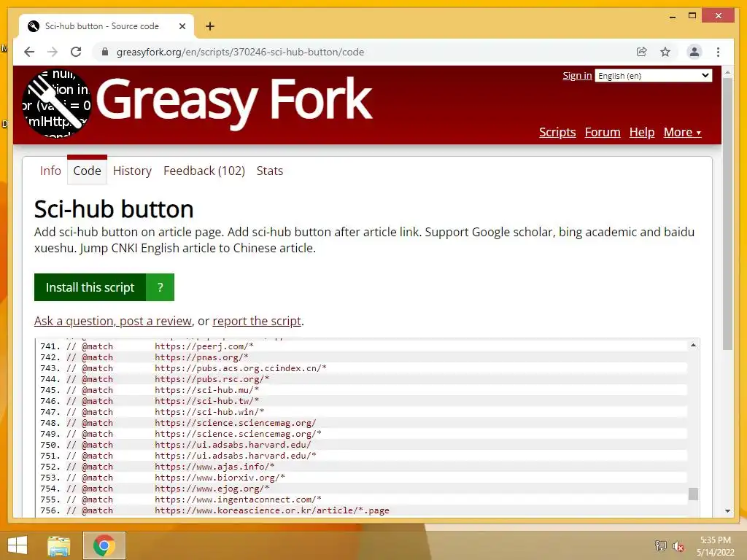Image resolution: width=747 pixels, height=560 pixels.
Task: Open the Help link
Action: pyautogui.click(x=642, y=132)
